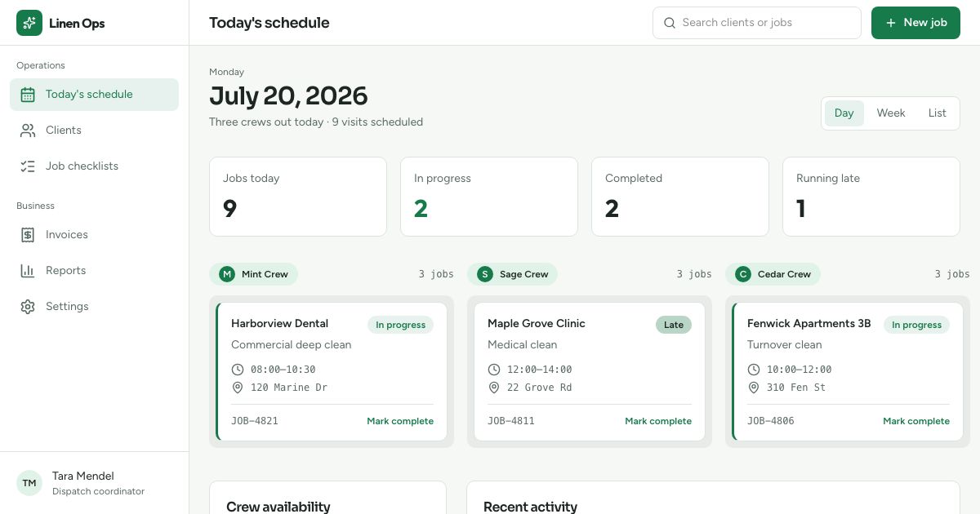The image size is (980, 514).
Task: Click the Late badge on Maple Grove Clinic
Action: [x=674, y=325]
